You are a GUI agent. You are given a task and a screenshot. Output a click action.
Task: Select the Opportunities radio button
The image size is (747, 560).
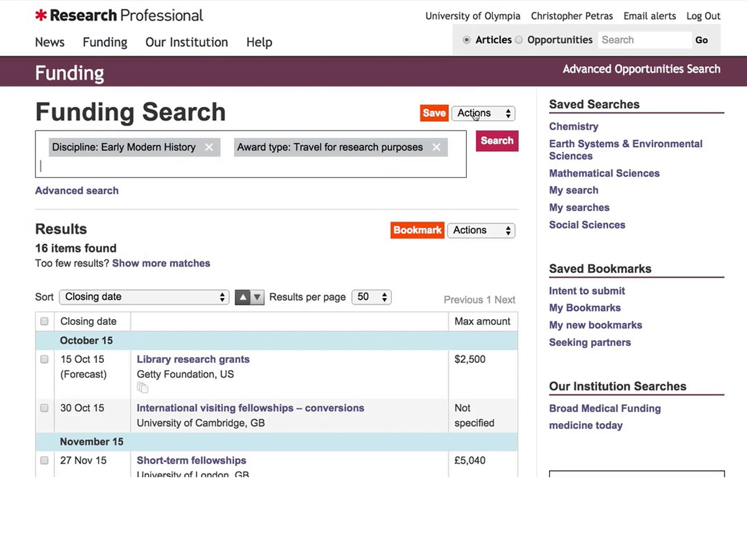coord(519,40)
